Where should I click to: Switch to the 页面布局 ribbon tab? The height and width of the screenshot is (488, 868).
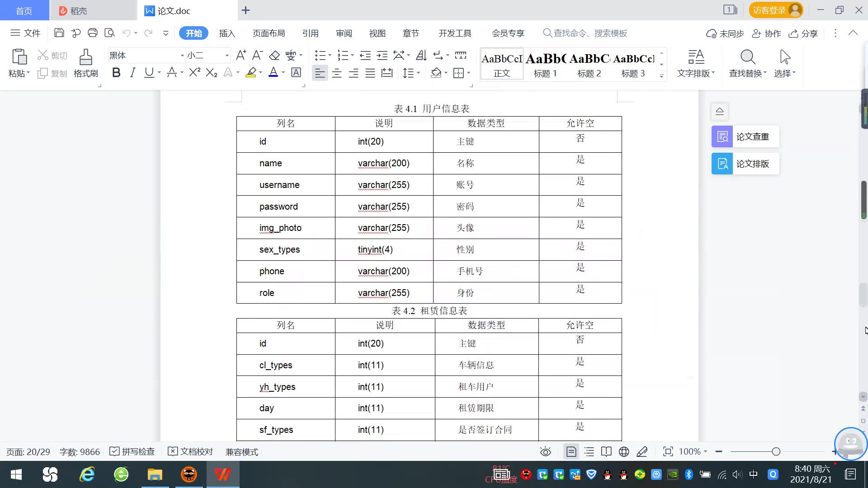[x=269, y=33]
